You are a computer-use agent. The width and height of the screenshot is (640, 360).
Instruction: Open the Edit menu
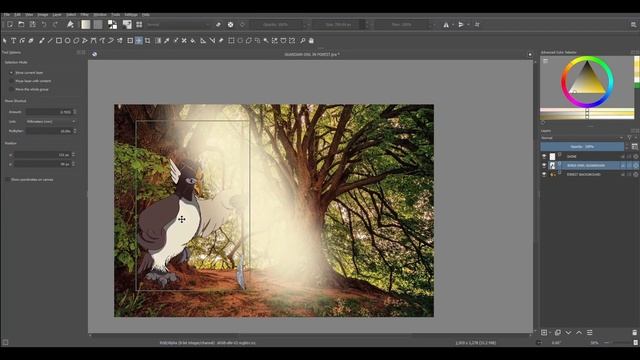pos(18,15)
